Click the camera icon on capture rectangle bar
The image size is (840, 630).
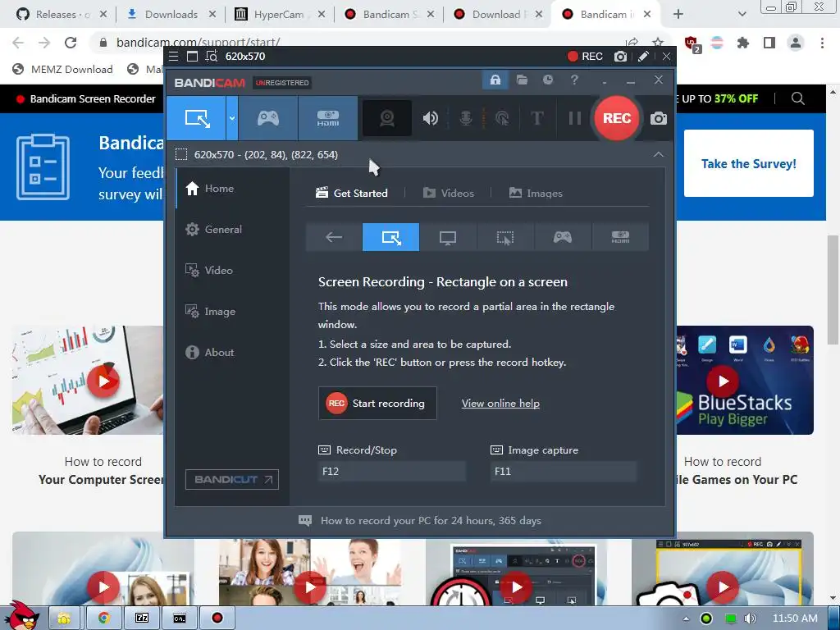[620, 57]
